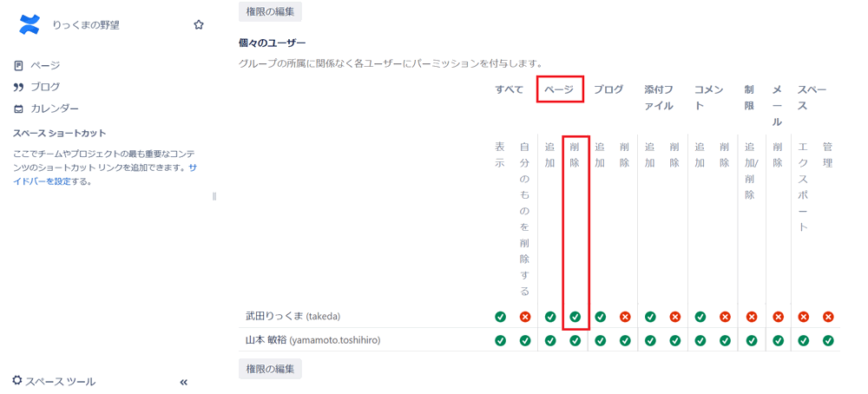
Task: Click takeda's red スペース 管理 permission icon
Action: [x=828, y=317]
